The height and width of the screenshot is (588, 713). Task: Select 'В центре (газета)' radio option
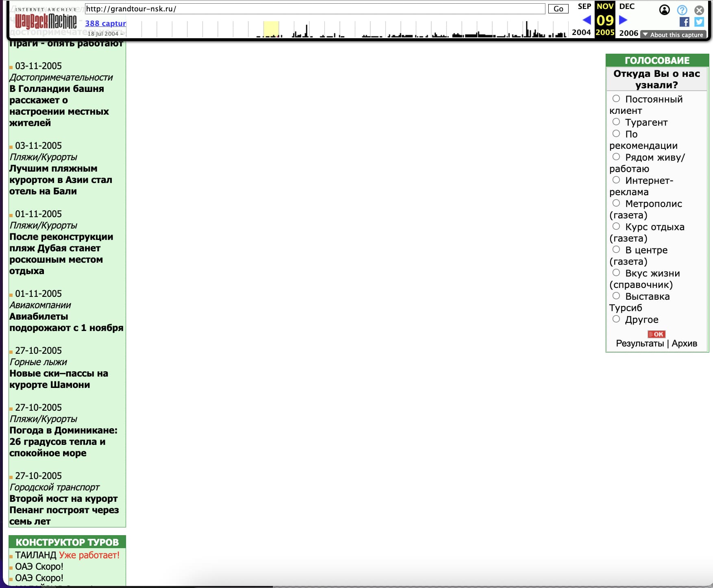pyautogui.click(x=616, y=249)
